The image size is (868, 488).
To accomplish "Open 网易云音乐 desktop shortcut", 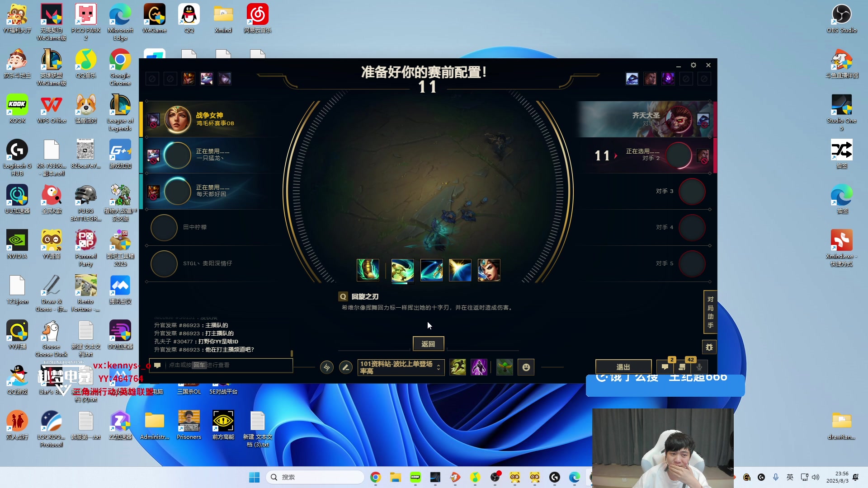I will 258,19.
